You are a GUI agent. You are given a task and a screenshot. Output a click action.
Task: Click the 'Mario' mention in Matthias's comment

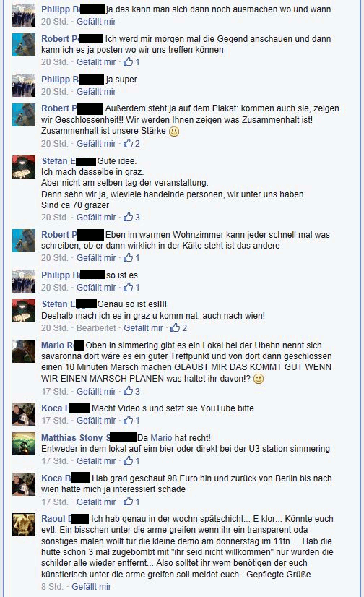coord(161,438)
